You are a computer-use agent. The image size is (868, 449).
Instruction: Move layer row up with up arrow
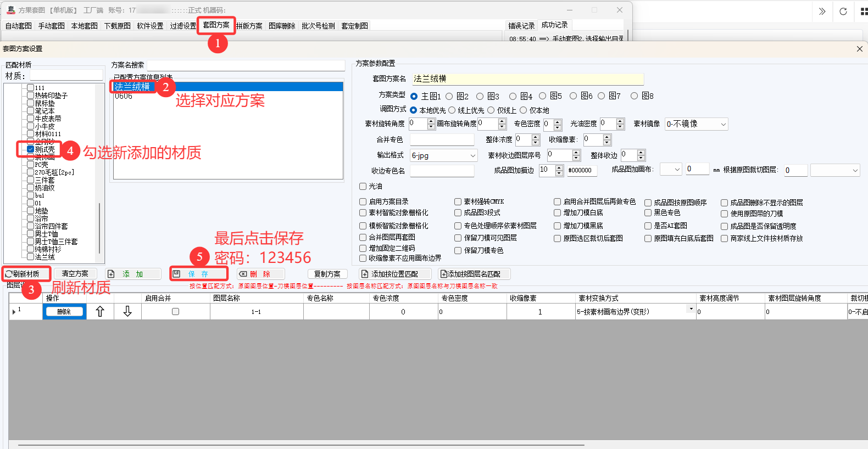coord(100,312)
